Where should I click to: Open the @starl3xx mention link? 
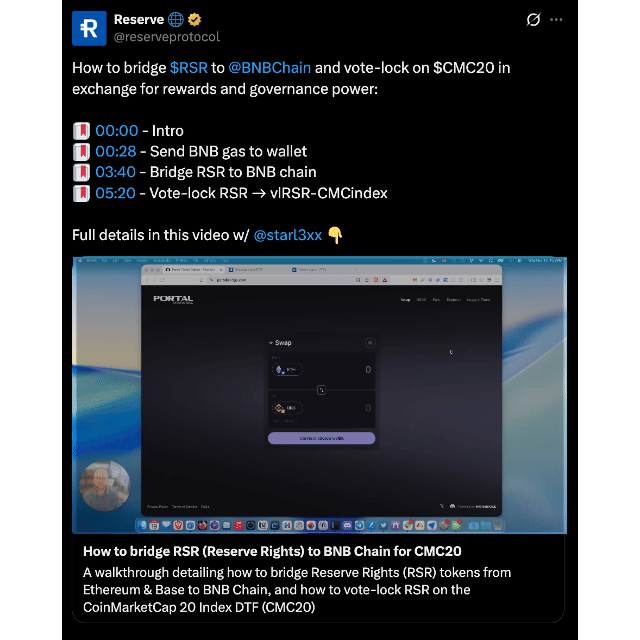coord(288,235)
